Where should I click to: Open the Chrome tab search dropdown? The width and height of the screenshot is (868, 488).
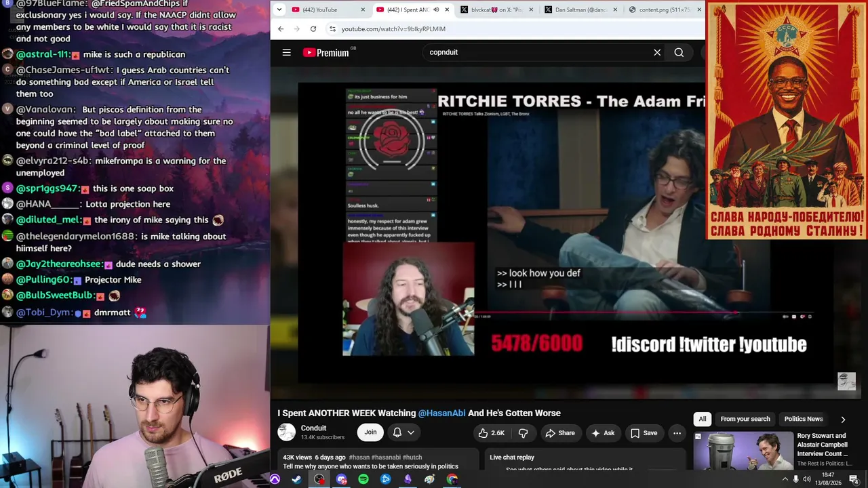[x=279, y=9]
